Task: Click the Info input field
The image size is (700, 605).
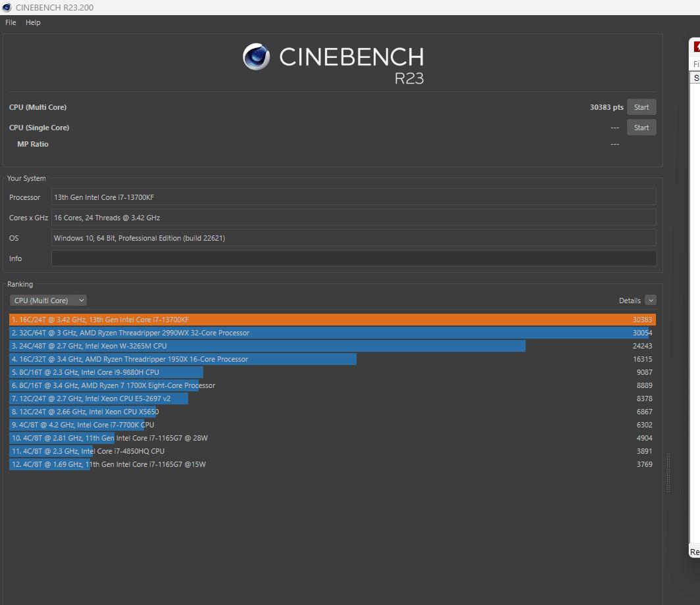Action: pos(354,258)
